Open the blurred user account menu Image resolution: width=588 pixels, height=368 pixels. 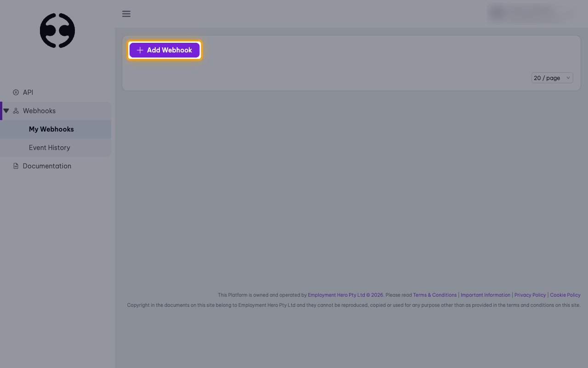tap(532, 13)
